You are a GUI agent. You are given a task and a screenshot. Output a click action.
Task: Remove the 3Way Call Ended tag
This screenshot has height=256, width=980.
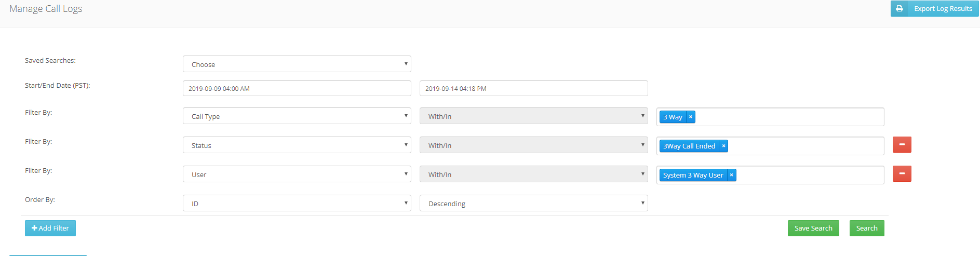pyautogui.click(x=723, y=146)
